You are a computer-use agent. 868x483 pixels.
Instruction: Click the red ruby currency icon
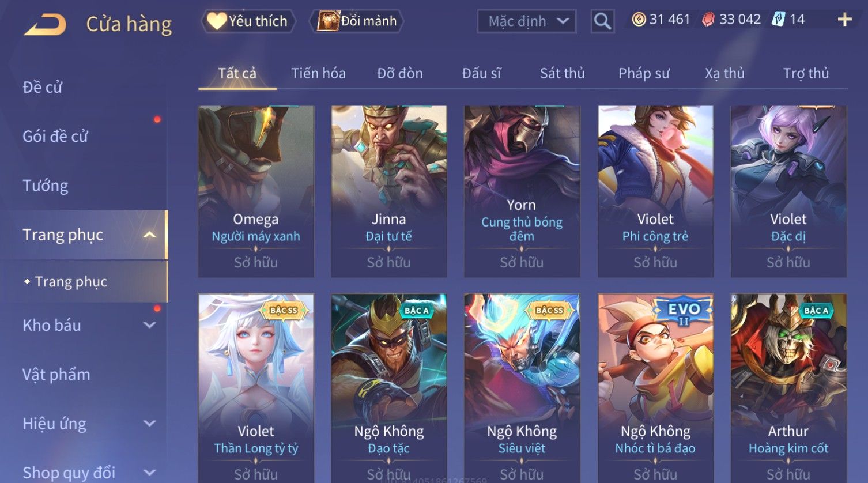point(708,20)
